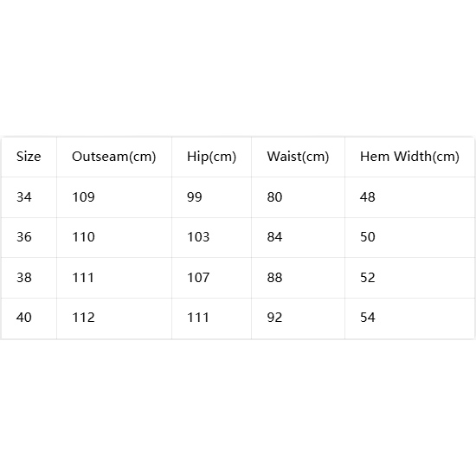Select hem width value 48
Image resolution: width=476 pixels, height=476 pixels.
[x=368, y=197]
